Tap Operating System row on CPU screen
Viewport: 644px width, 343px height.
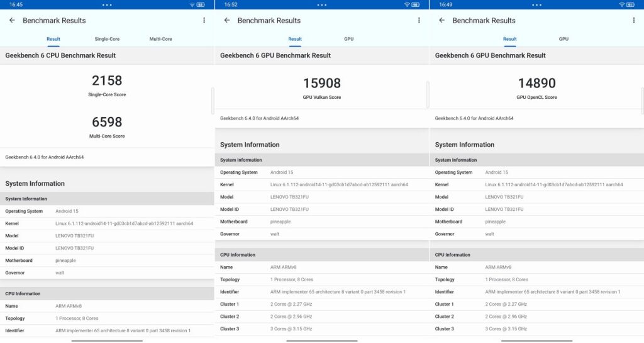click(107, 211)
